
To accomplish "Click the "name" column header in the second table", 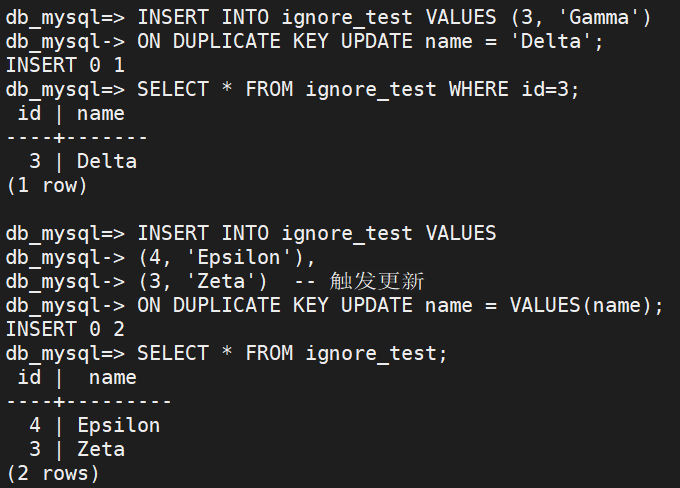I will tap(112, 377).
